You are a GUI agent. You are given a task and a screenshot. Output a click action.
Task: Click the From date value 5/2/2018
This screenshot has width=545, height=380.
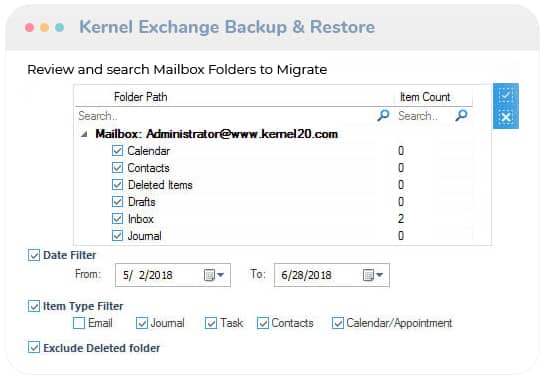148,275
